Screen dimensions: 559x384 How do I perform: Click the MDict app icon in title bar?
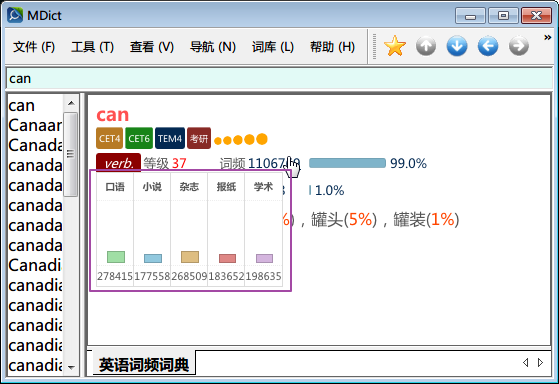[15, 15]
